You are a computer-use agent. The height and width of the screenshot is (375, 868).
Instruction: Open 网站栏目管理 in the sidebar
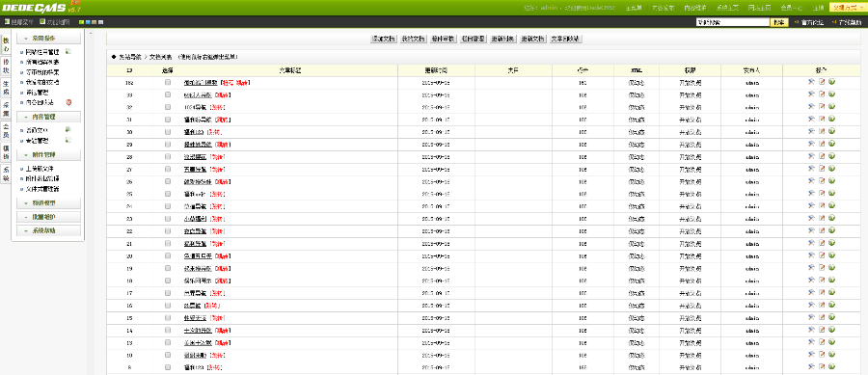[x=42, y=51]
